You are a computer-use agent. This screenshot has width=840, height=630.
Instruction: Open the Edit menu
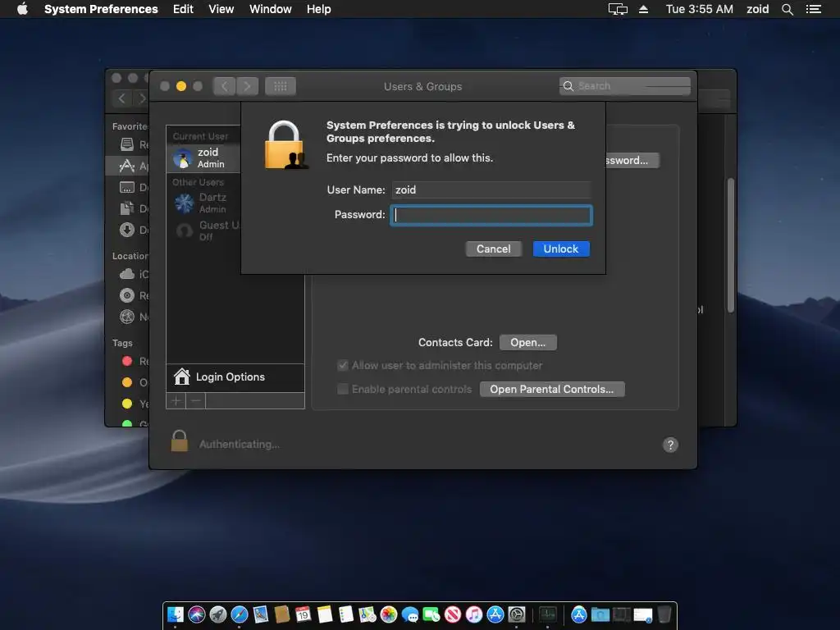[183, 9]
